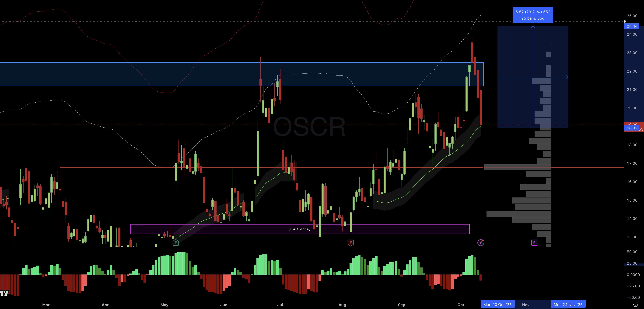The width and height of the screenshot is (644, 309).
Task: Click Mar on the time axis
Action: [46, 305]
